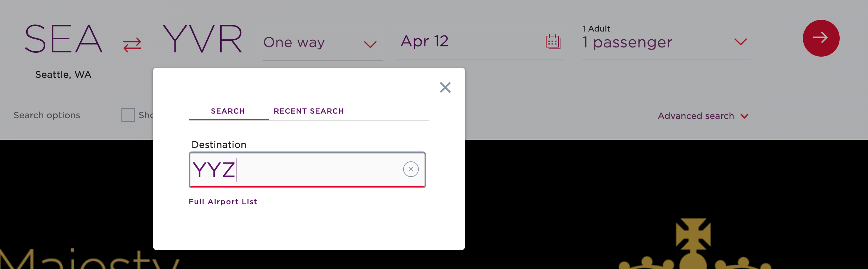
Task: Switch to the RECENT SEARCH tab
Action: point(309,111)
